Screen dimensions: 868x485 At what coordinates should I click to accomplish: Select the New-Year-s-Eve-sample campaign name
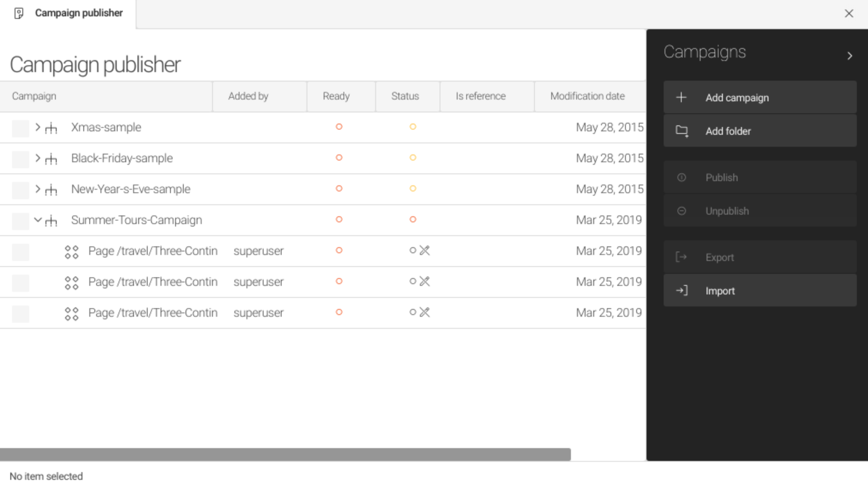(x=131, y=189)
